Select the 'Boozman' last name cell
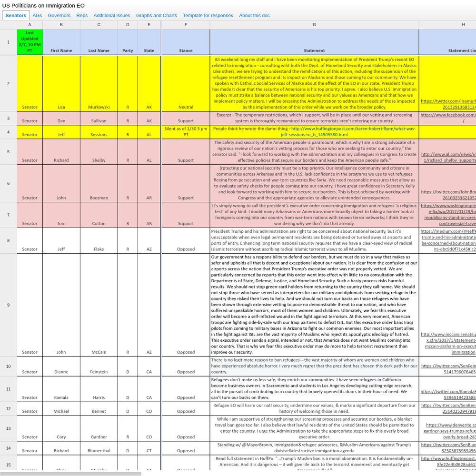 (99, 183)
